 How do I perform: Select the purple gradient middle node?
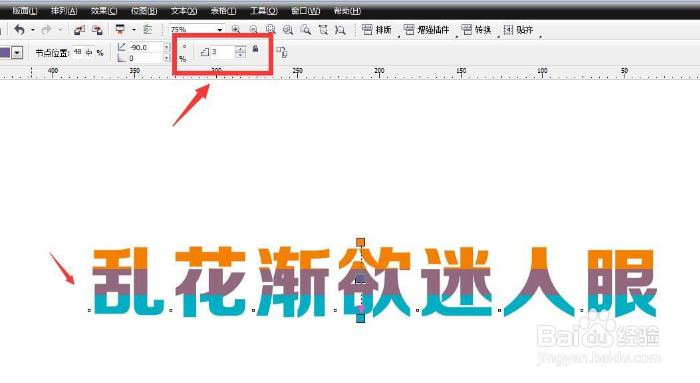pyautogui.click(x=361, y=279)
